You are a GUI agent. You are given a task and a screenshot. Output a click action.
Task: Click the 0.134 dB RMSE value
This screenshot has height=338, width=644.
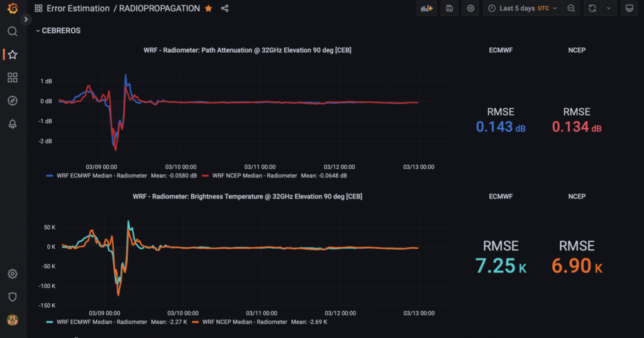pyautogui.click(x=577, y=127)
